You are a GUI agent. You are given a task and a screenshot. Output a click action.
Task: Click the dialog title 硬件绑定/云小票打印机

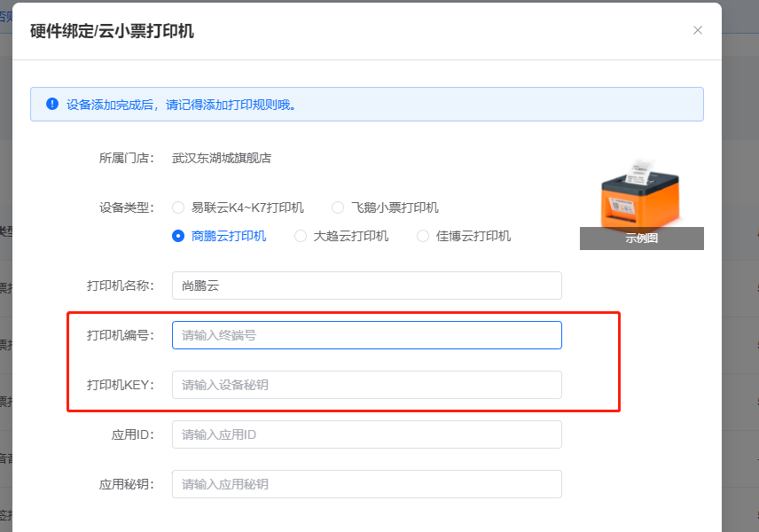click(x=112, y=31)
